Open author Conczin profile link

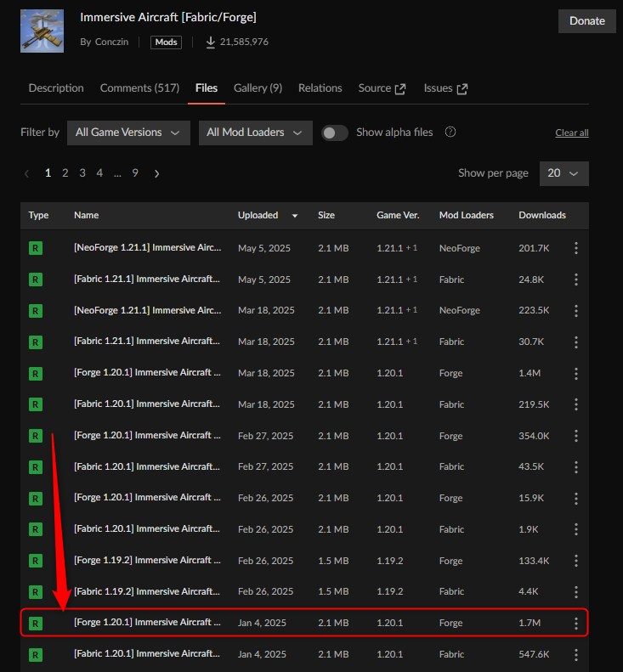pyautogui.click(x=111, y=42)
